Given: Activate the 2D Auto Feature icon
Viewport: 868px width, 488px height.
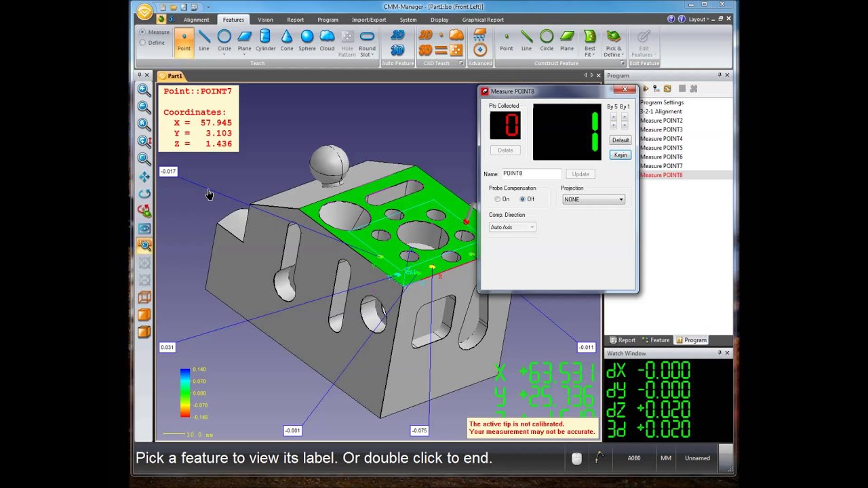Looking at the screenshot, I should [398, 35].
